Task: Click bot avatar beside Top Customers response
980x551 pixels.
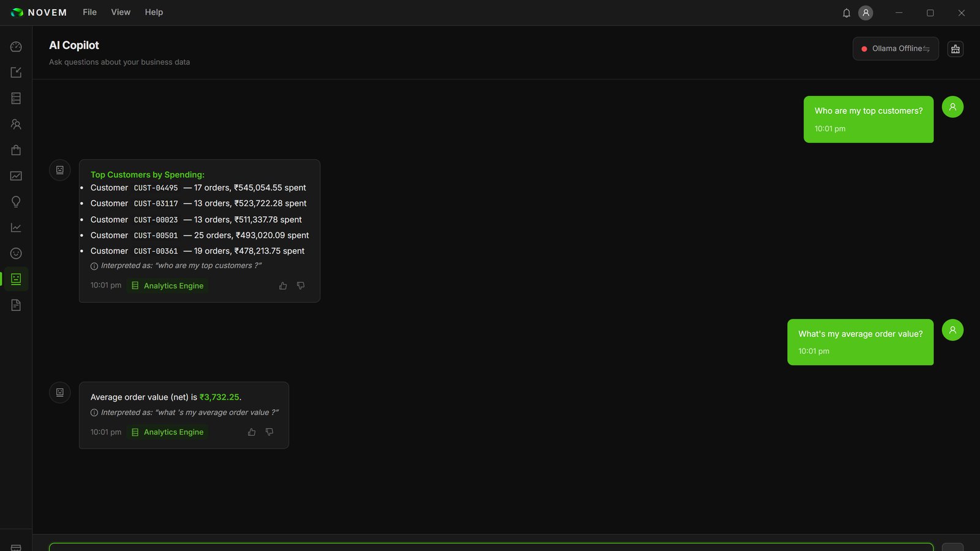Action: [x=60, y=170]
